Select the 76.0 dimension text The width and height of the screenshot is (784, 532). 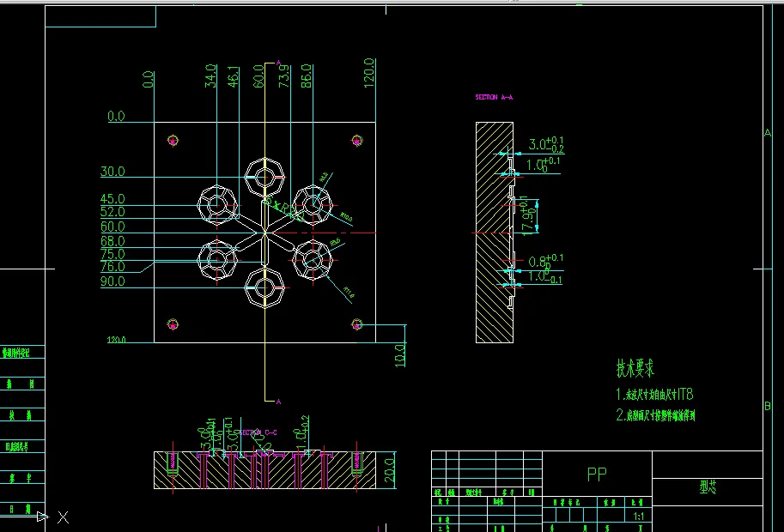[x=112, y=267]
